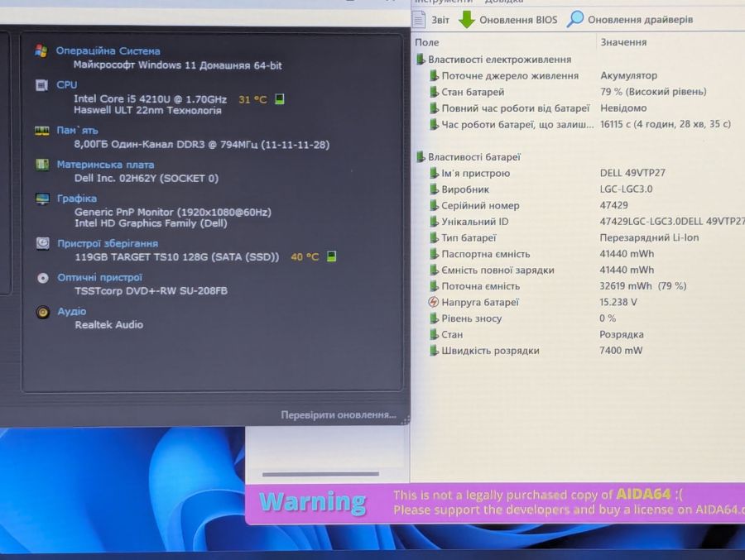Screen dimensions: 745x560
Task: Click icon beside Унікальний ID
Action: [x=434, y=222]
